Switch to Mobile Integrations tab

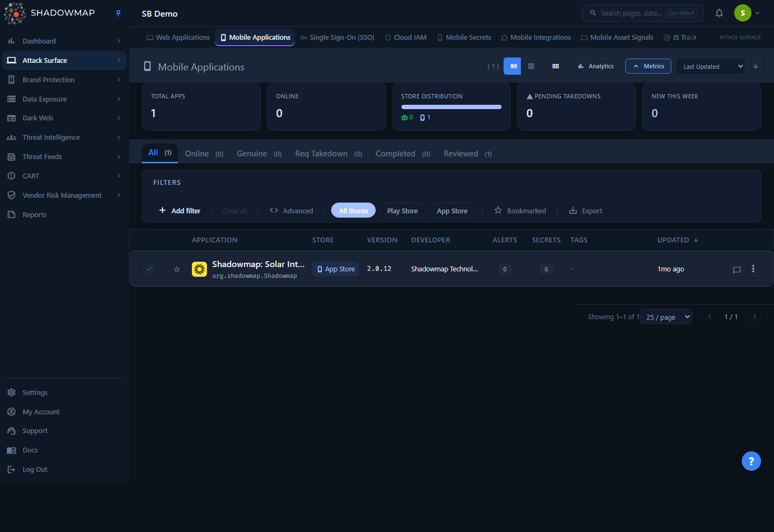[x=536, y=38]
